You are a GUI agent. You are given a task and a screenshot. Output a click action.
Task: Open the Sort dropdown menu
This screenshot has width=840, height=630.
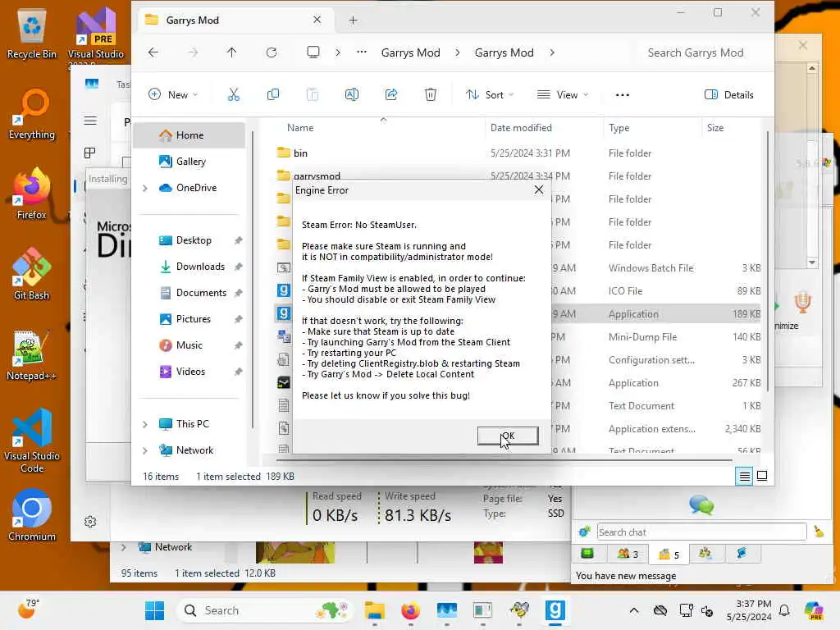(x=490, y=95)
